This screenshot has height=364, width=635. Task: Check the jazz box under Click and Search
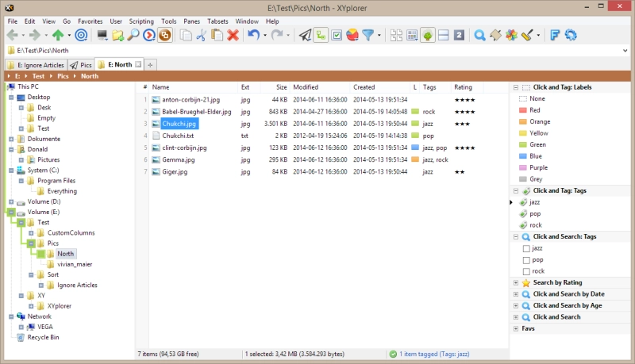[526, 248]
